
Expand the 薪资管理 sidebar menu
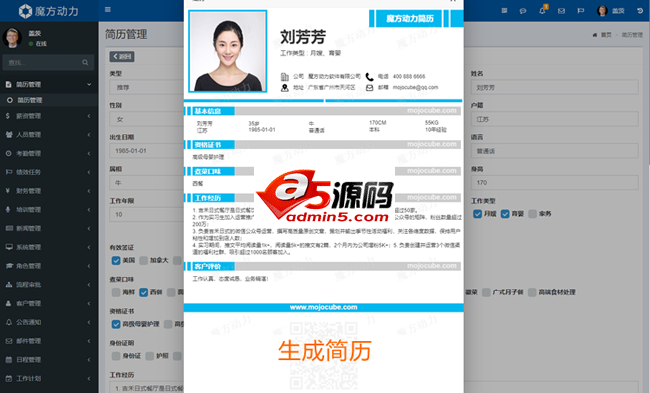[49, 116]
